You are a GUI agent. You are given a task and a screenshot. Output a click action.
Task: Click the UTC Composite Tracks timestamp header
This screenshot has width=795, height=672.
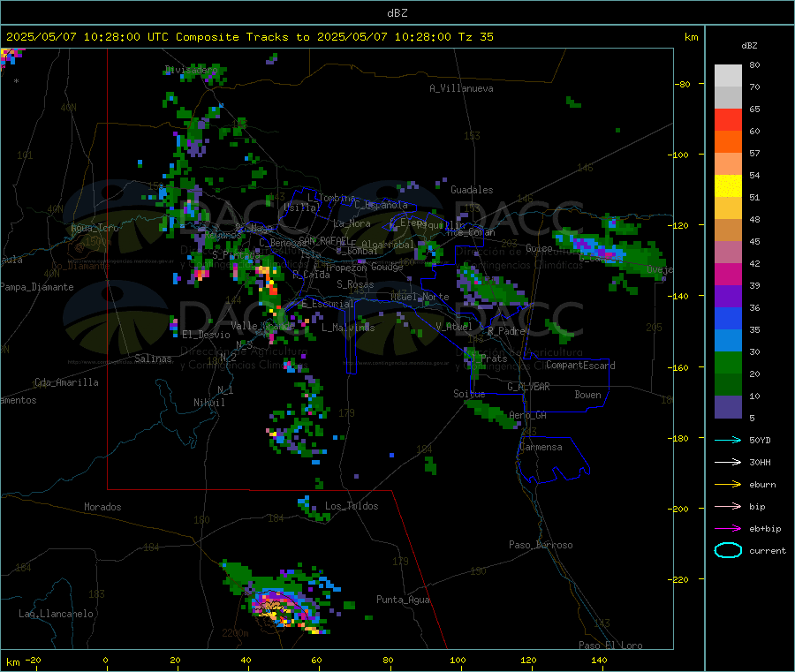pyautogui.click(x=249, y=37)
